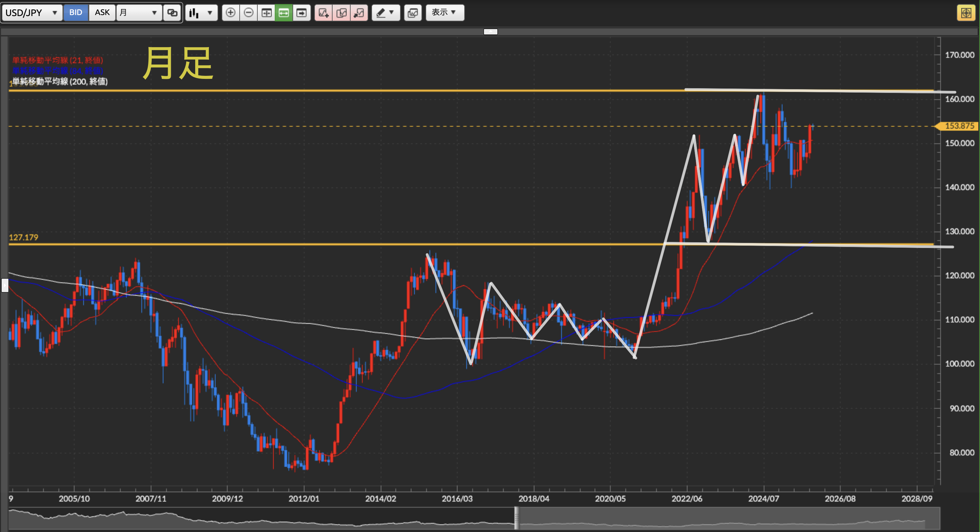Click the zoom in plus icon
980x532 pixels.
point(231,13)
